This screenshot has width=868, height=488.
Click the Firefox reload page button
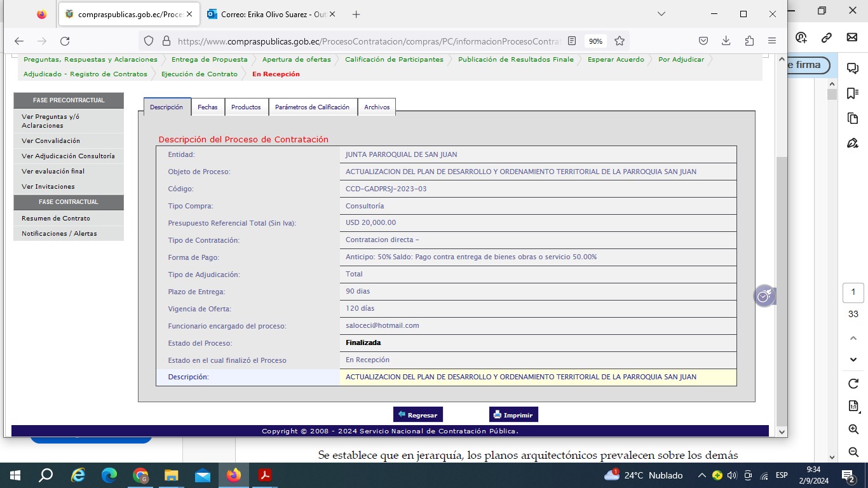(65, 41)
